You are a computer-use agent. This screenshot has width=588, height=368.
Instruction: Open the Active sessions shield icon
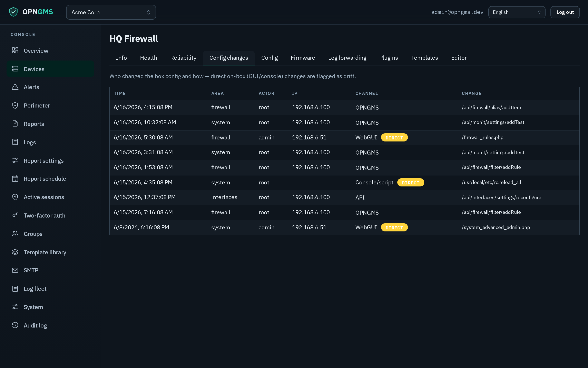[15, 197]
